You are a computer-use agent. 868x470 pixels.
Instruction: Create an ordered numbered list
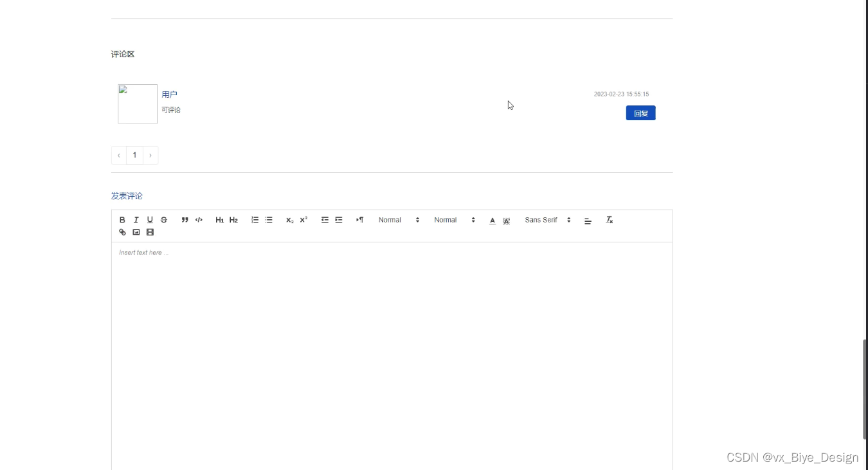coord(255,220)
